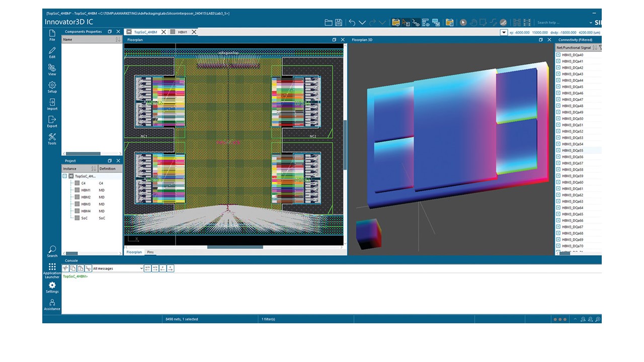Open the Assistance panel

52,305
